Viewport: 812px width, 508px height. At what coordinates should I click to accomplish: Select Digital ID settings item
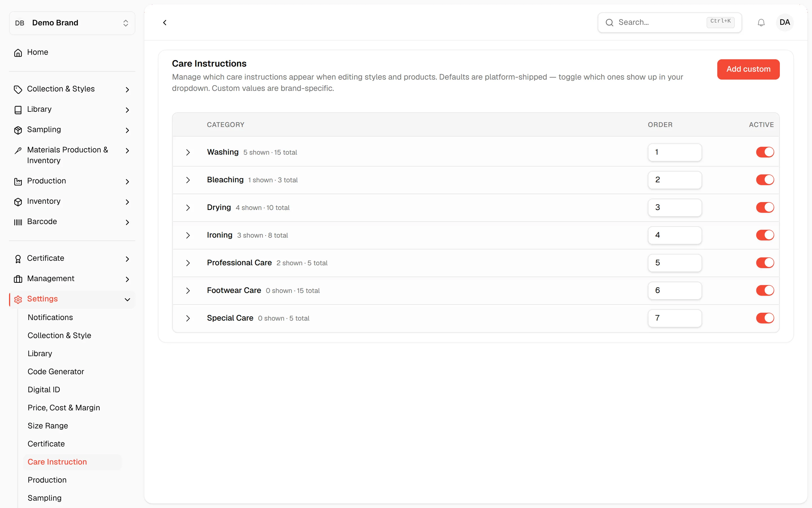tap(44, 390)
